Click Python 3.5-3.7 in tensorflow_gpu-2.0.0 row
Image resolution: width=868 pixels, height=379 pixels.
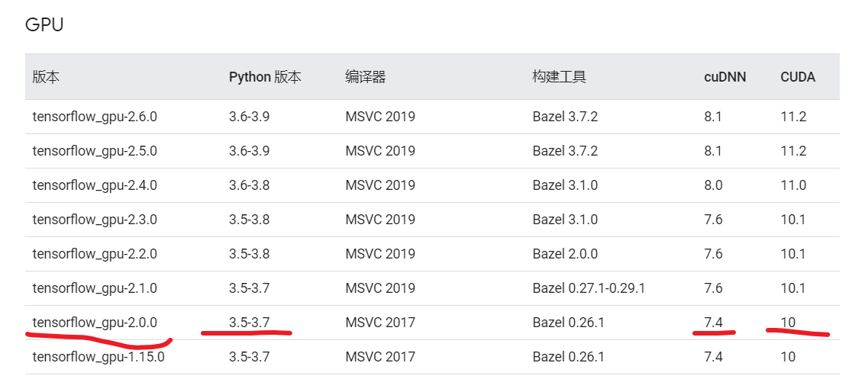click(x=249, y=323)
